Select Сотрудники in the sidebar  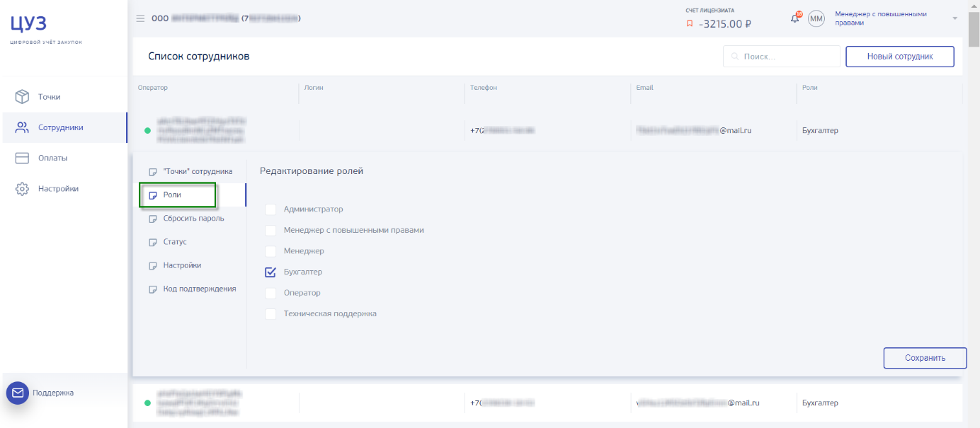[x=64, y=127]
